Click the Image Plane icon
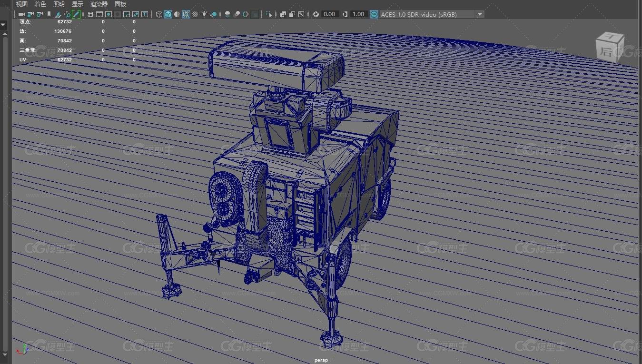The image size is (642, 364). pyautogui.click(x=58, y=14)
